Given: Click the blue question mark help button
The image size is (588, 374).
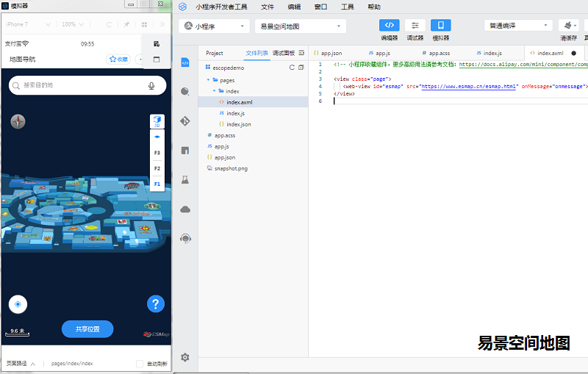Looking at the screenshot, I should pyautogui.click(x=156, y=303).
